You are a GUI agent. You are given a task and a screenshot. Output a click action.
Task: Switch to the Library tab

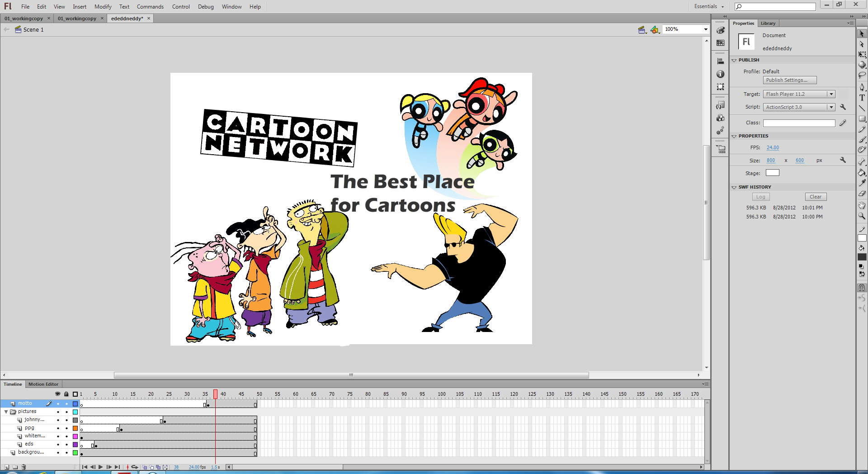pos(768,24)
